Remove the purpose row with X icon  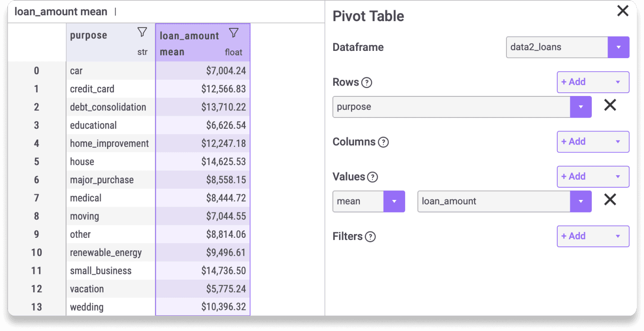tap(609, 105)
